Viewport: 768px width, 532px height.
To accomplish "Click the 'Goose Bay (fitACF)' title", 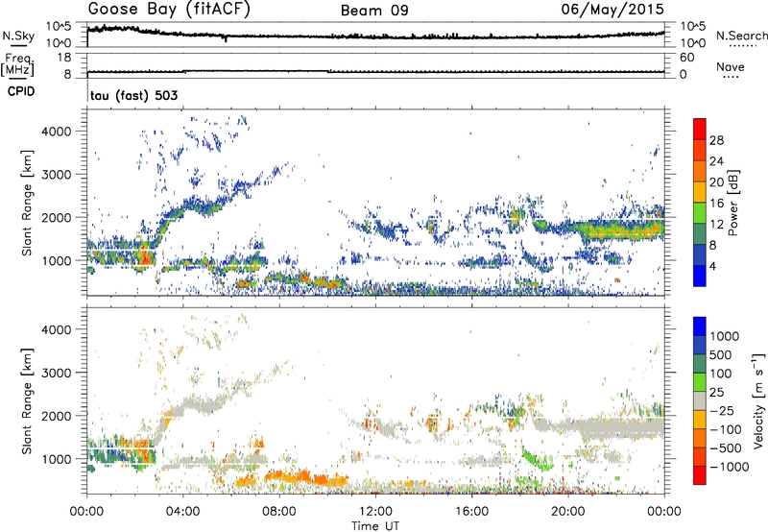I will coord(169,9).
